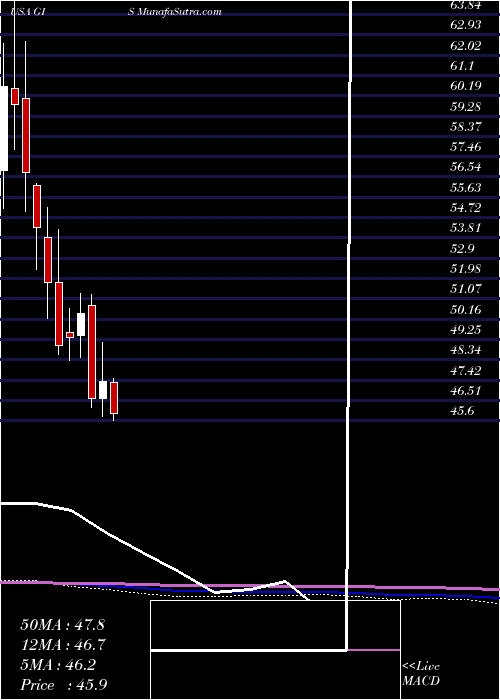The height and width of the screenshot is (700, 500).
Task: Click the <<Live MACD label
Action: (421, 674)
